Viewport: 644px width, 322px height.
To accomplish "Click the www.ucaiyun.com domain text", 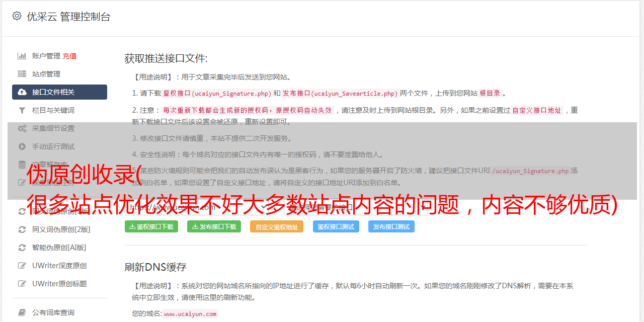I will coord(190,313).
